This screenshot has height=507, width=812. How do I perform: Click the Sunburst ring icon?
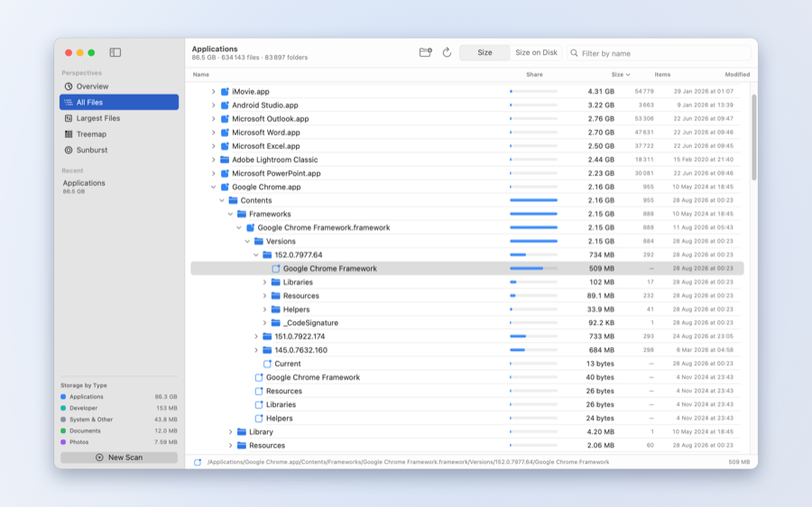[69, 150]
